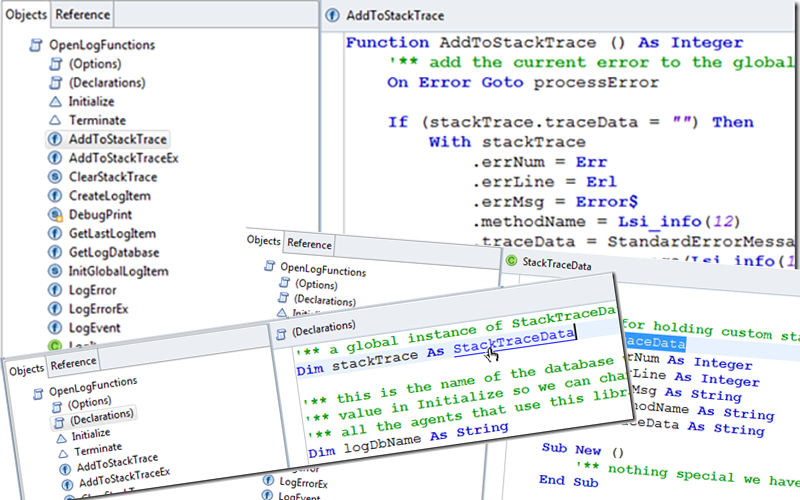
Task: Select DebugPrint in object tree
Action: pyautogui.click(x=101, y=215)
